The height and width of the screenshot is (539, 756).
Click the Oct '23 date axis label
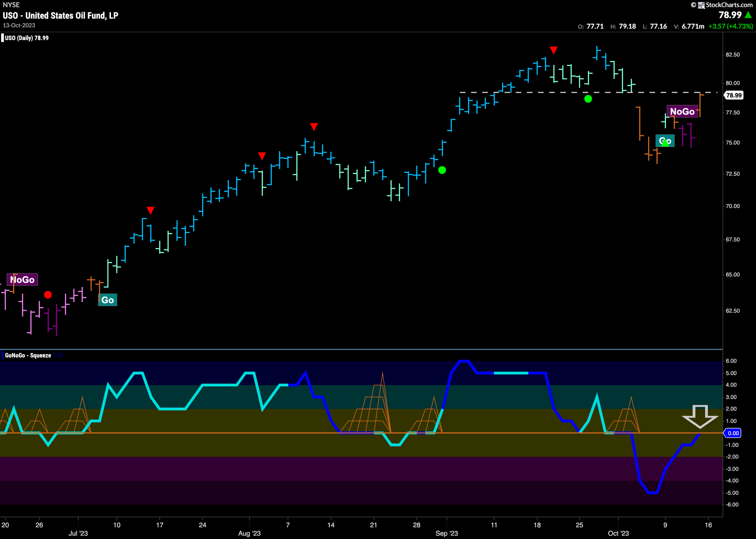click(618, 533)
